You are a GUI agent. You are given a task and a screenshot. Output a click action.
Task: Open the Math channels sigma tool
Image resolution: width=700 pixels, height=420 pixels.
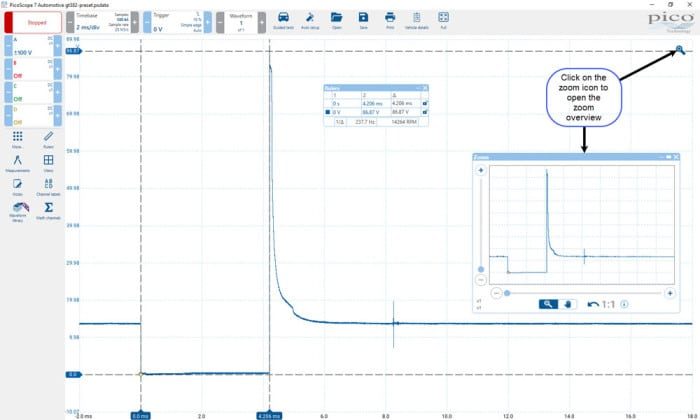(x=48, y=211)
